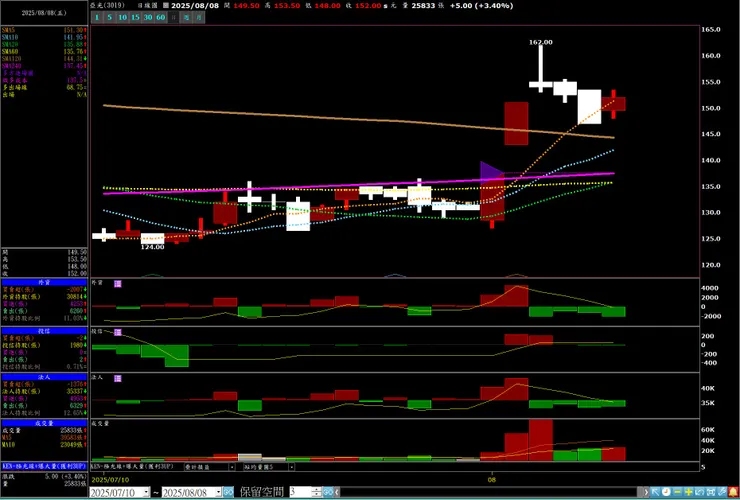
Task: Select the daily chart period button
Action: point(173,17)
